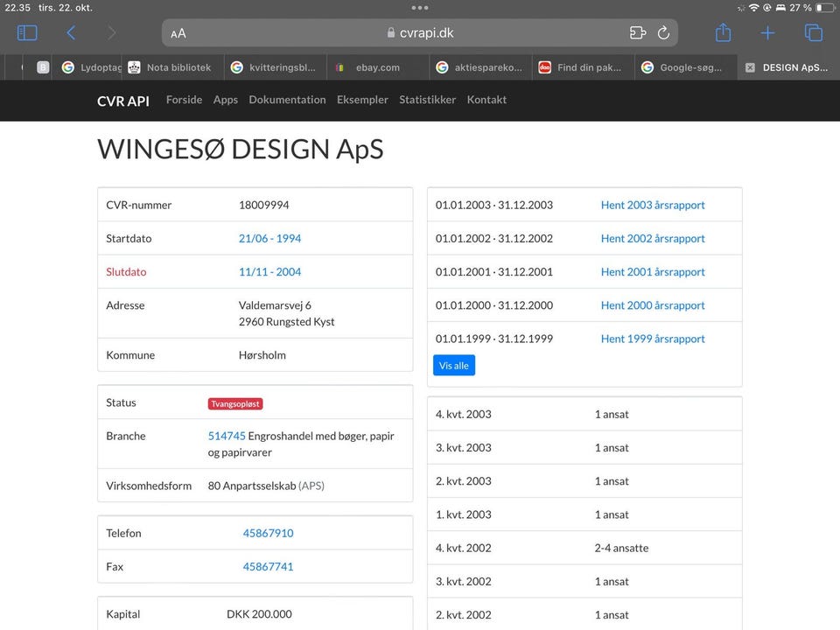Open the extensions puzzle icon
Screen dimensions: 840x630
tap(637, 33)
